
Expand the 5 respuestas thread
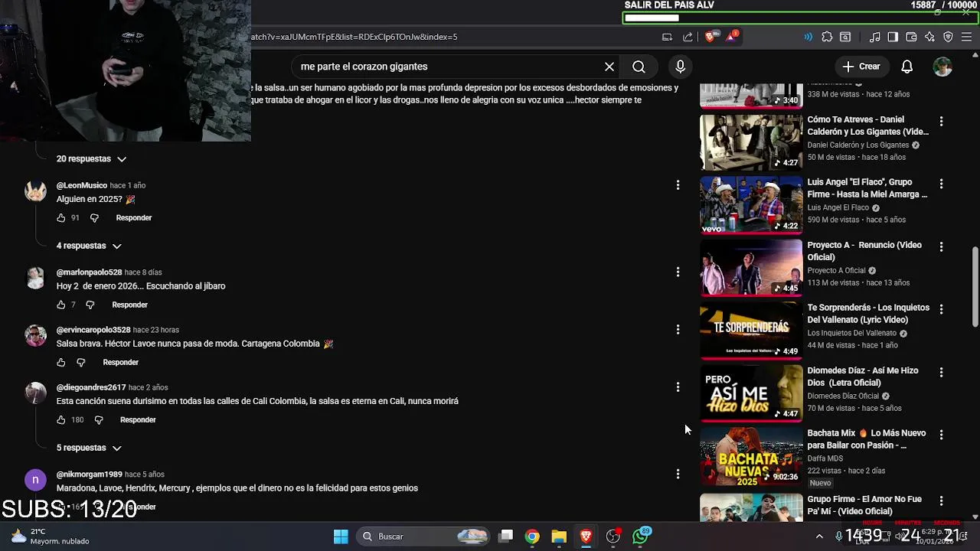[89, 448]
